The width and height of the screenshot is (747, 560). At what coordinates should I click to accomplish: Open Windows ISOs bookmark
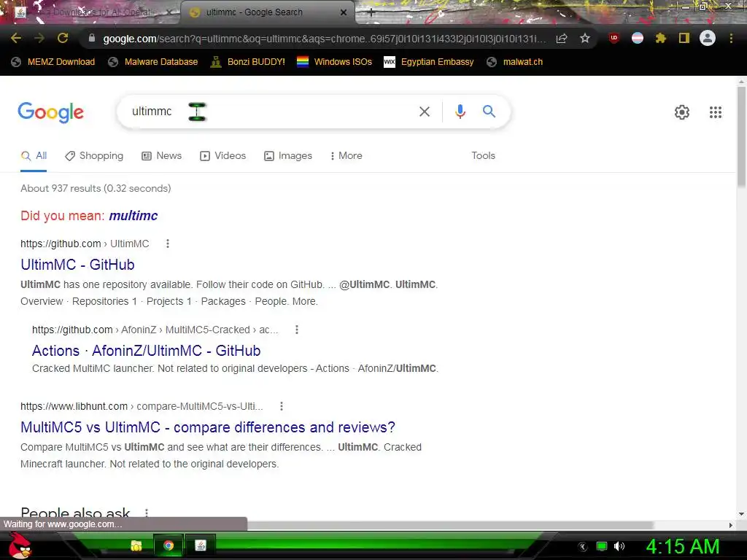point(334,62)
